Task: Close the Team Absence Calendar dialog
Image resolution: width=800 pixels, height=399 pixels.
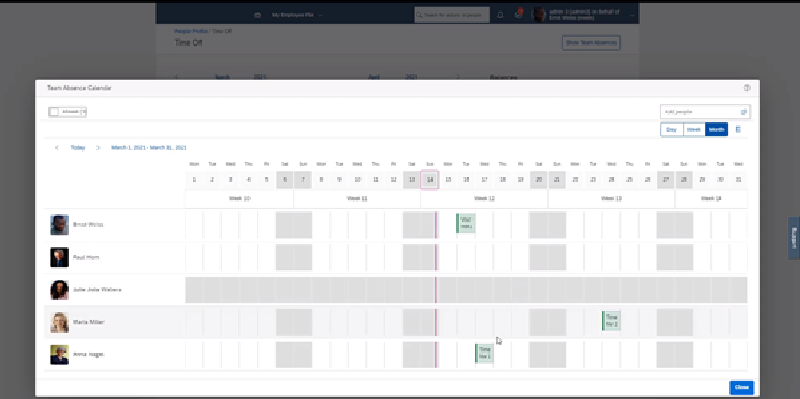Action: 741,387
